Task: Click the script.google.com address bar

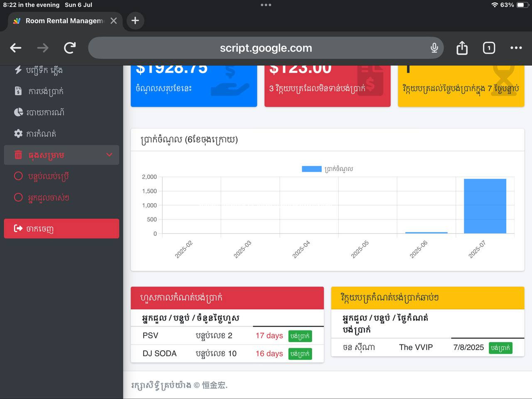Action: 266,48
